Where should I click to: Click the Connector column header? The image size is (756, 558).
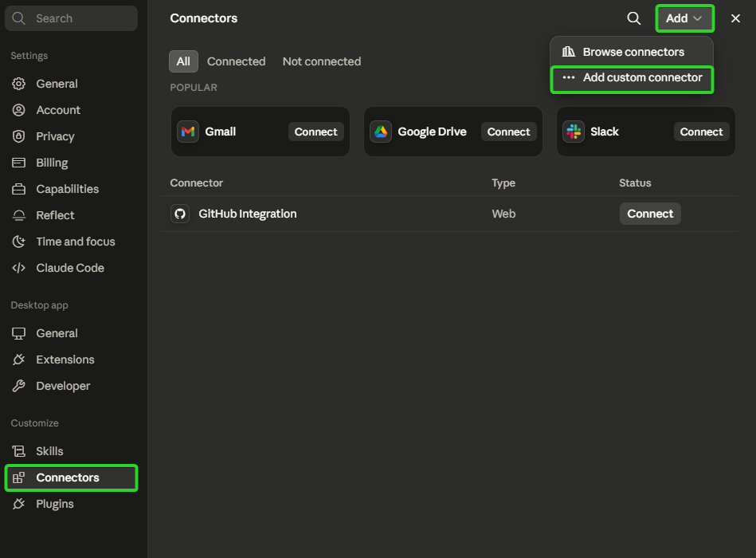pos(196,183)
